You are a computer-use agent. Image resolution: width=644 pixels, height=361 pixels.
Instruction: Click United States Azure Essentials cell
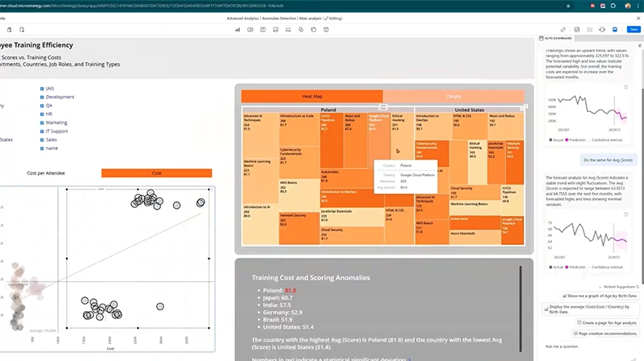(x=475, y=237)
